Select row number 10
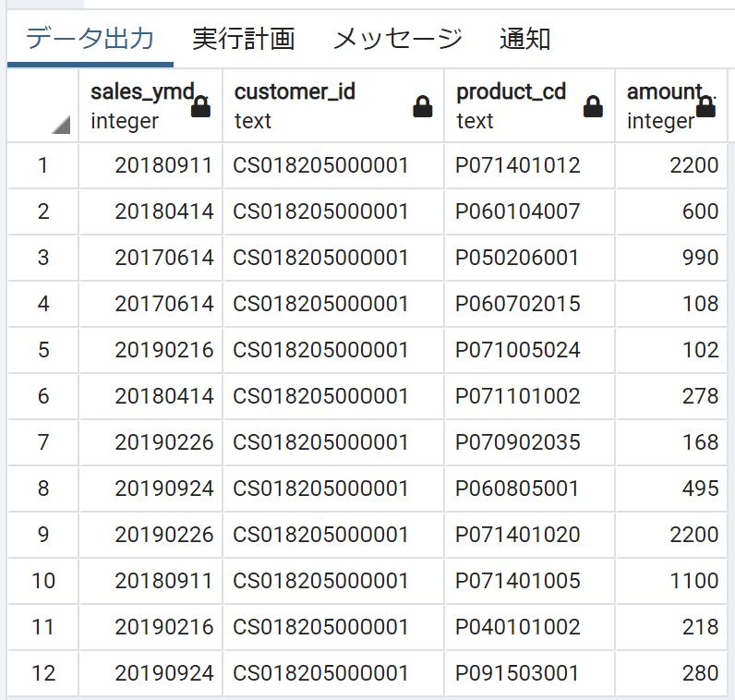 (42, 581)
